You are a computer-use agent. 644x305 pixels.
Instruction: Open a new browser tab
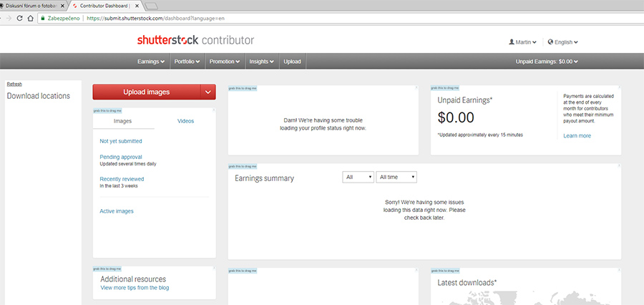152,6
